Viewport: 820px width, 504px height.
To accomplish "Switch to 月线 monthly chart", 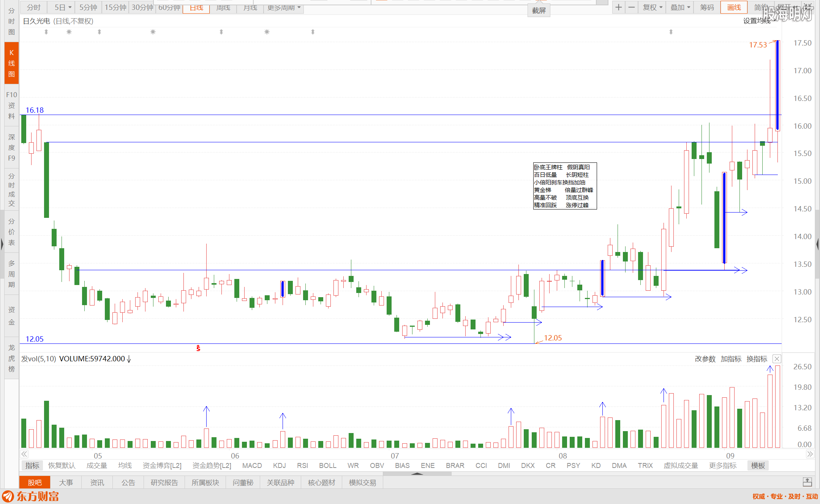I will pyautogui.click(x=250, y=7).
